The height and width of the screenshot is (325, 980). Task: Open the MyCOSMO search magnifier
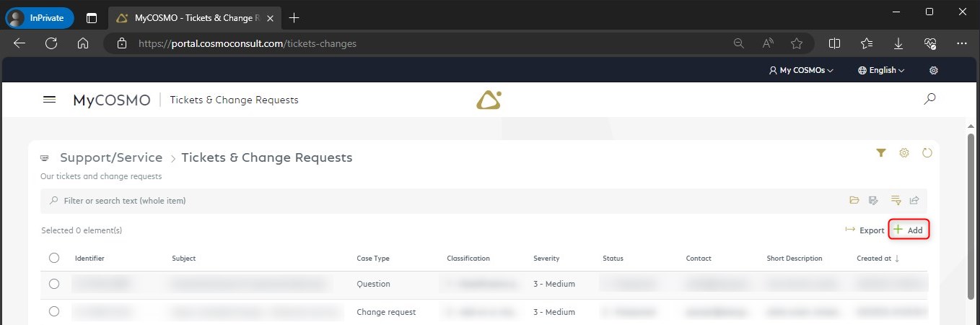(929, 99)
